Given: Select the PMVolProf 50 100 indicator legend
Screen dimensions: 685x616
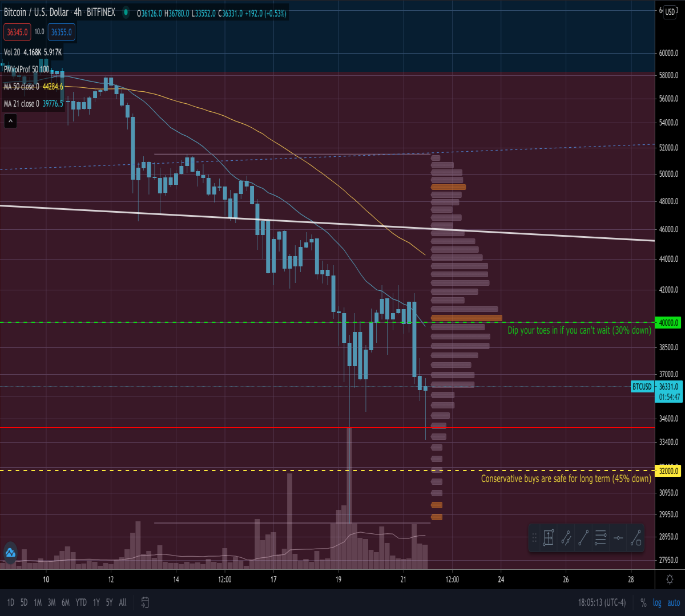Looking at the screenshot, I should pyautogui.click(x=26, y=69).
